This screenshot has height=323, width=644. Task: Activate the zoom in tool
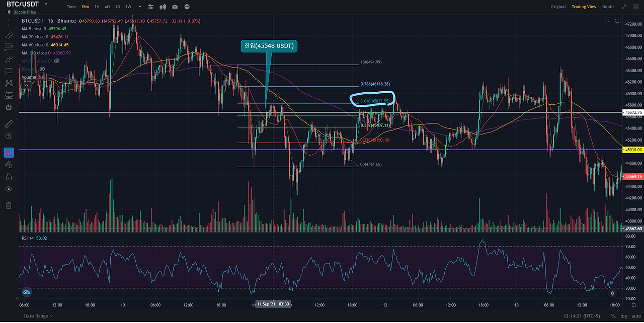point(9,136)
